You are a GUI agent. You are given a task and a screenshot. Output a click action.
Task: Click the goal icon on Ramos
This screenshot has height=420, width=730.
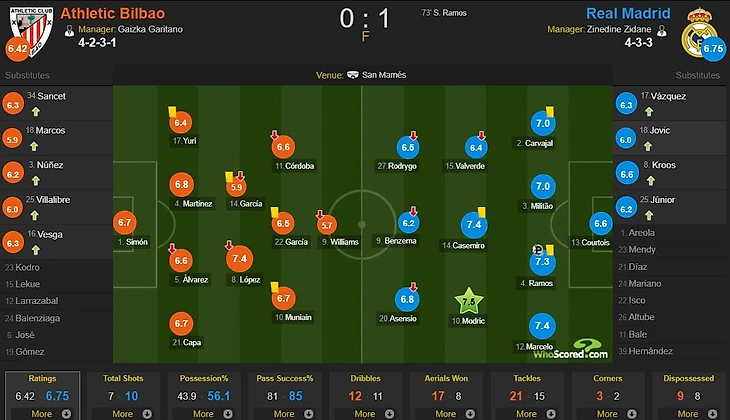[537, 250]
